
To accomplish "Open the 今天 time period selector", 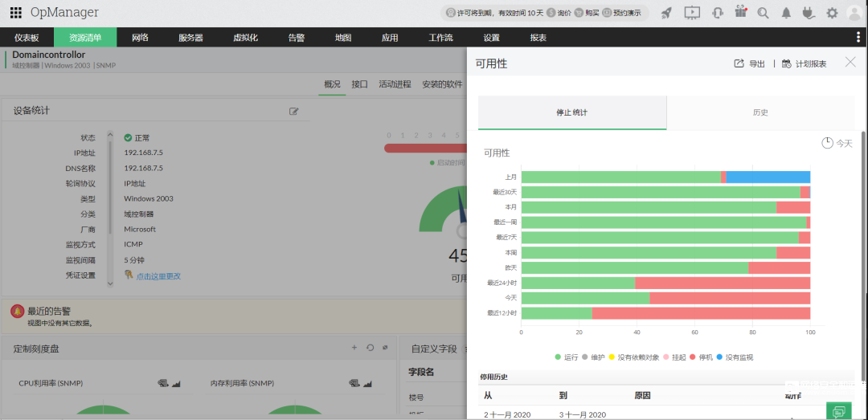I will coord(837,143).
